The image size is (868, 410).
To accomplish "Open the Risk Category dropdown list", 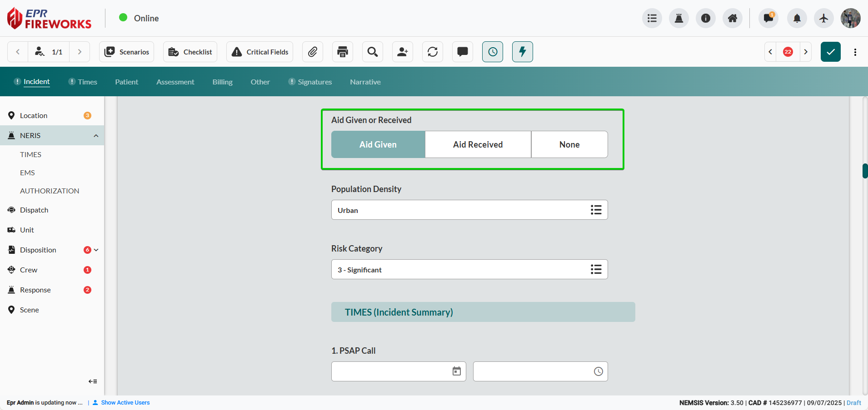I will (x=596, y=269).
